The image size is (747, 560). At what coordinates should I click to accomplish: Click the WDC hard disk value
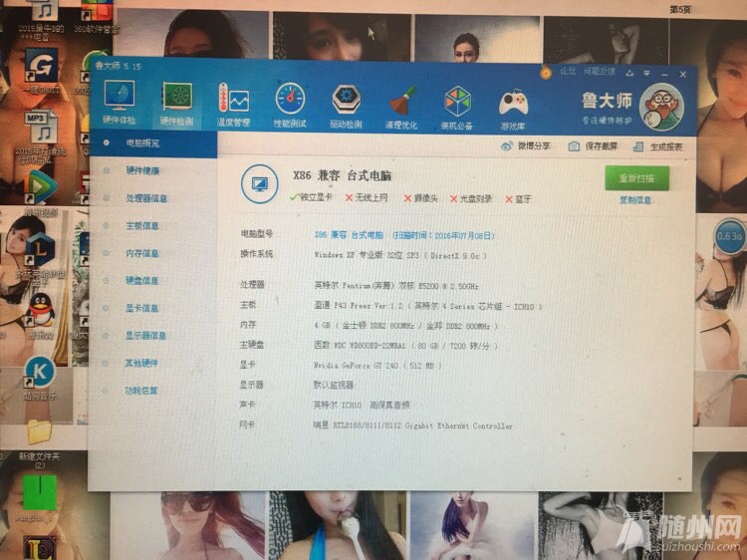[x=405, y=346]
